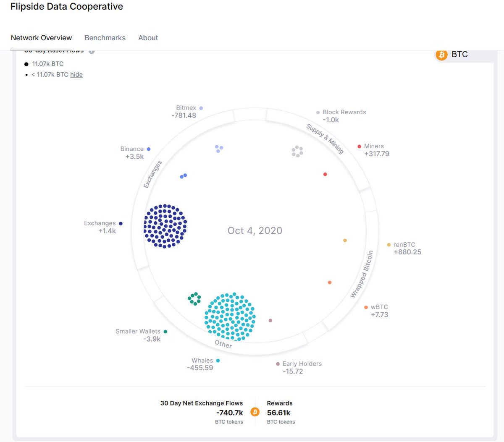
Task: Open the About tab
Action: [148, 38]
